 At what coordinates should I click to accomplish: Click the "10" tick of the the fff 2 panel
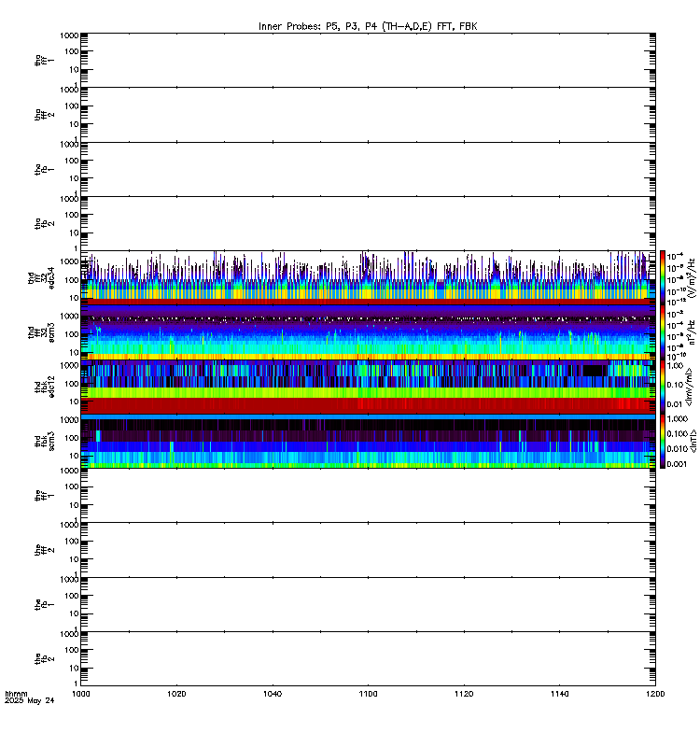(x=74, y=559)
